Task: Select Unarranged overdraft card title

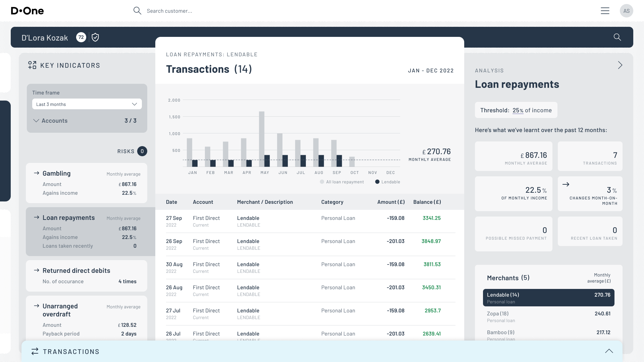Action: coord(60,310)
